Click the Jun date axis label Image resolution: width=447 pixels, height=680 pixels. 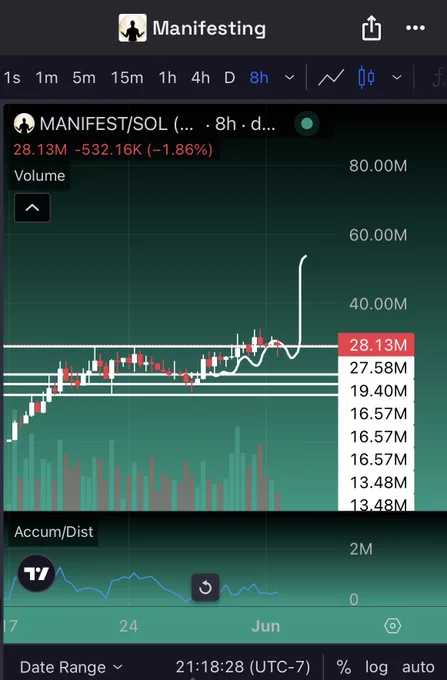pyautogui.click(x=265, y=626)
